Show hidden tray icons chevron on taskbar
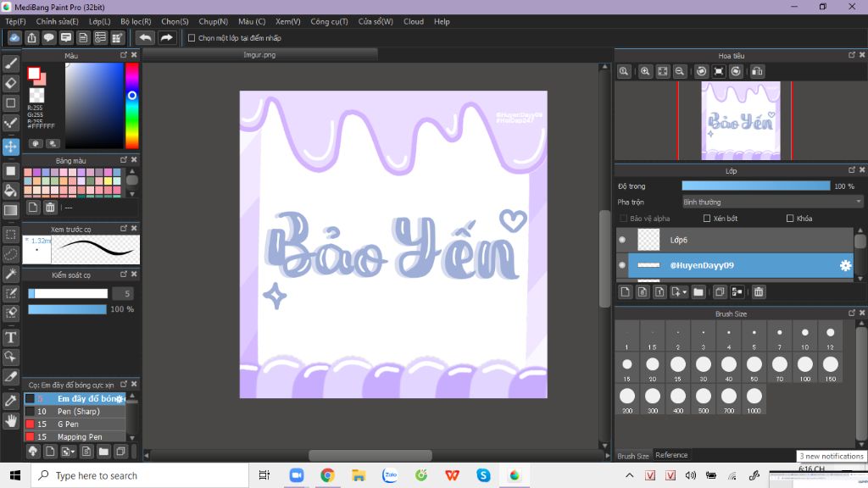Image resolution: width=868 pixels, height=488 pixels. pos(630,475)
